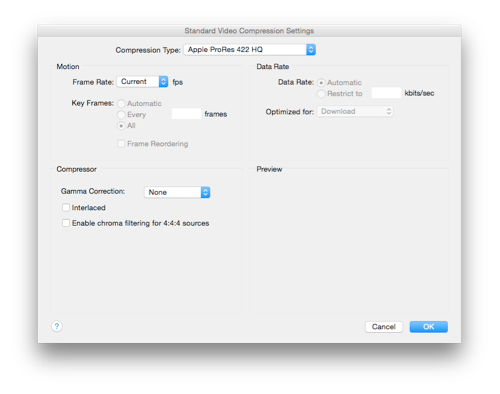Select Key Frames Every radio button

pyautogui.click(x=121, y=115)
